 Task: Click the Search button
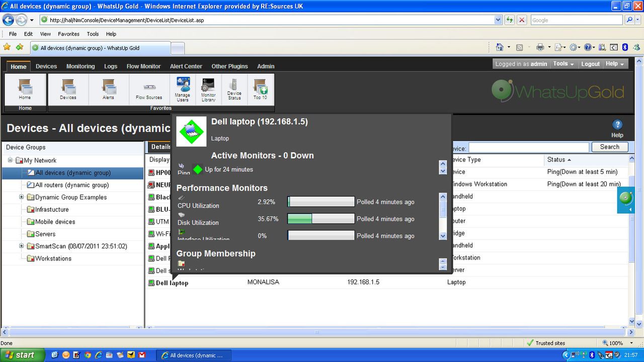click(609, 147)
